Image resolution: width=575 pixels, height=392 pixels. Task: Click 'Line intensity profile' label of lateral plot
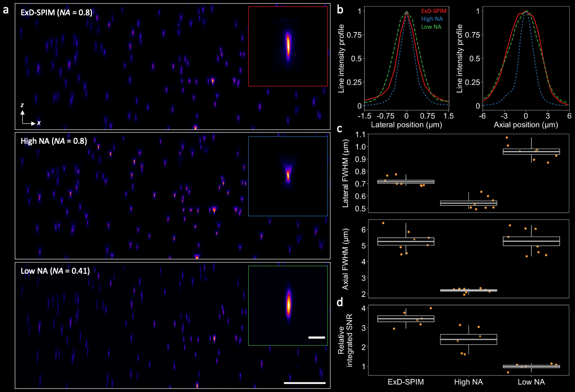click(x=342, y=58)
